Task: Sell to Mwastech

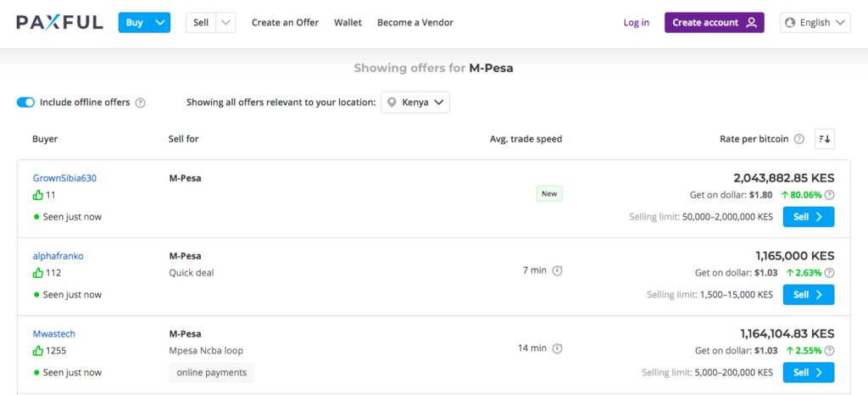Action: (808, 372)
